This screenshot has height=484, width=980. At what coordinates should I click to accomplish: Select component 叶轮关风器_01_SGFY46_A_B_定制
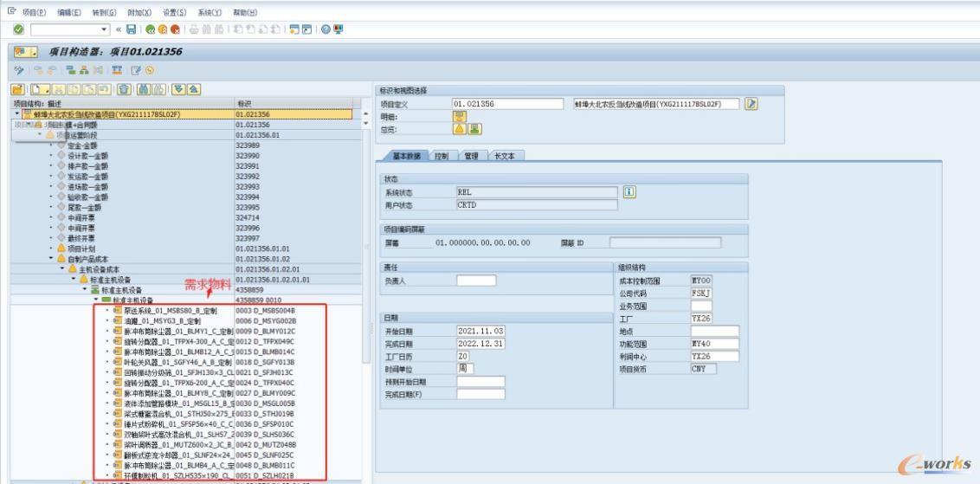[x=177, y=362]
